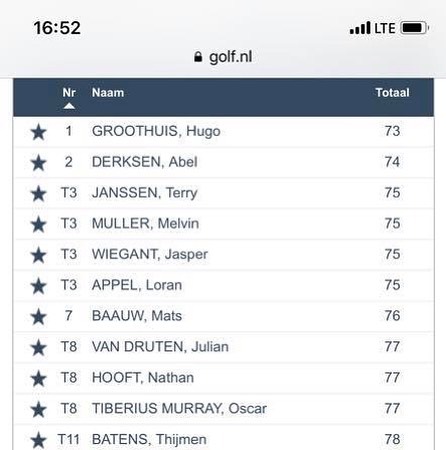Viewport: 446px width, 450px height.
Task: Star the WIEGANT, Jasper row
Action: point(38,255)
